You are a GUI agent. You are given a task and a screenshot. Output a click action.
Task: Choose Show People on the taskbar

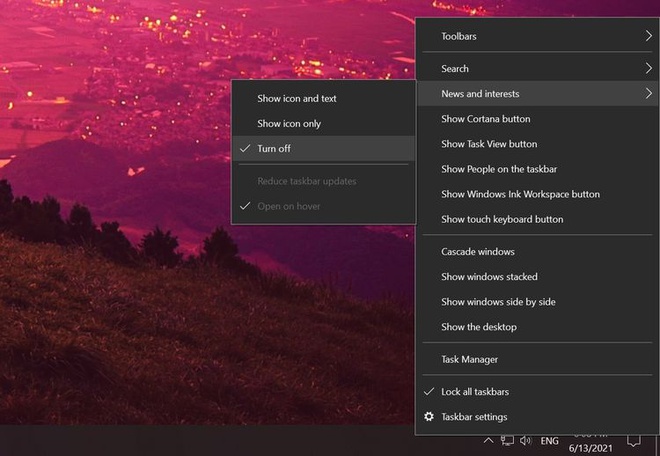pyautogui.click(x=499, y=169)
